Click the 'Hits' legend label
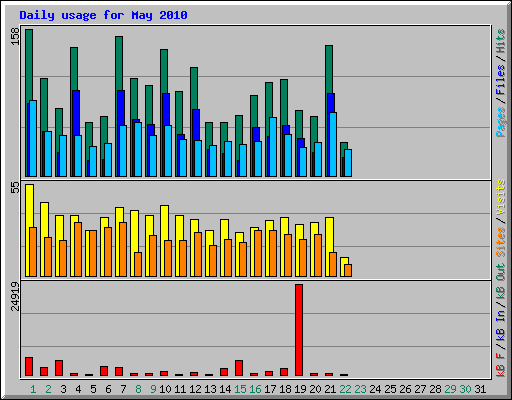The width and height of the screenshot is (512, 400). pos(501,41)
